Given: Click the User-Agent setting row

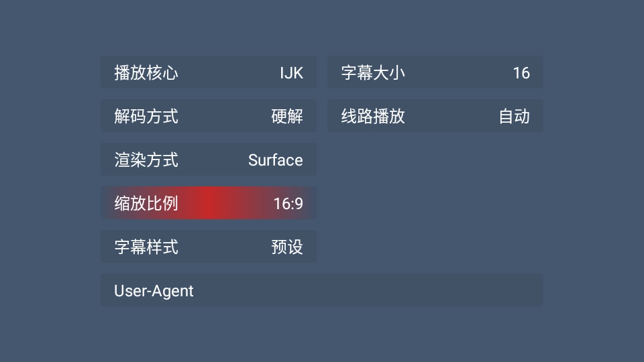Looking at the screenshot, I should click(321, 290).
